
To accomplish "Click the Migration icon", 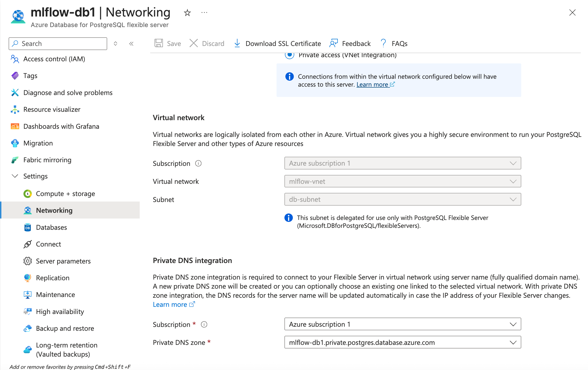I will tap(15, 143).
